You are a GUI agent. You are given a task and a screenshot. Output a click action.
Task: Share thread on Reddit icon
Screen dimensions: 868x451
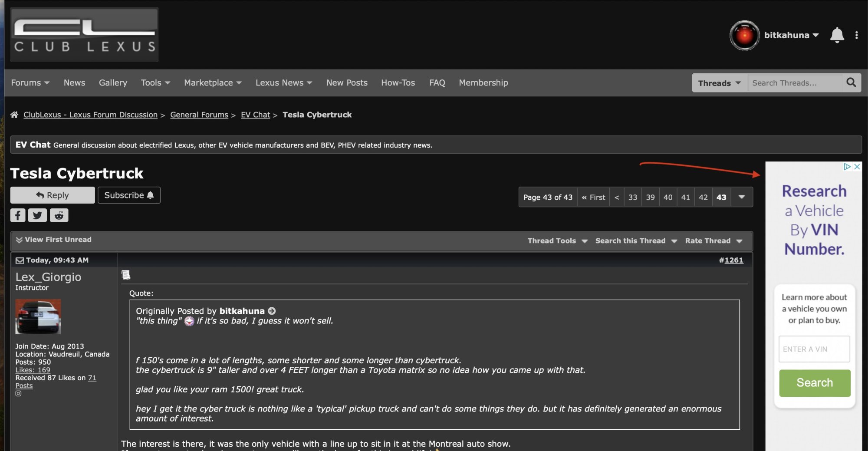coord(59,215)
